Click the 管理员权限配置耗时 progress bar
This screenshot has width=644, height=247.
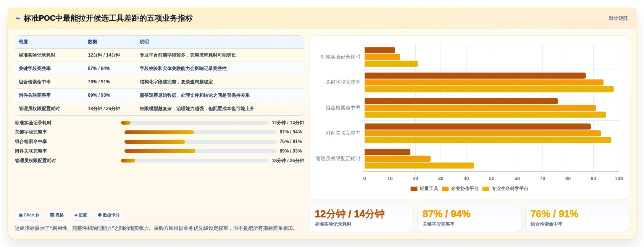[x=195, y=161]
